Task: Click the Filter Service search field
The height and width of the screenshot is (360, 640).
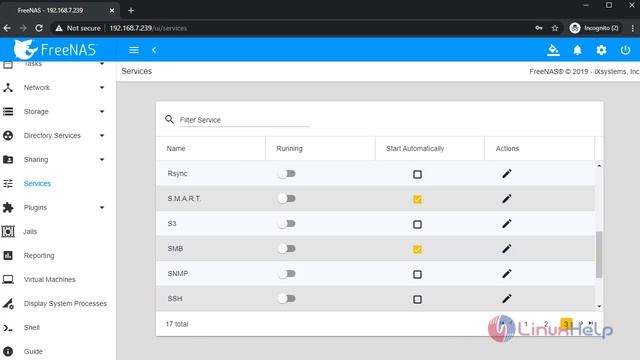Action: point(244,120)
